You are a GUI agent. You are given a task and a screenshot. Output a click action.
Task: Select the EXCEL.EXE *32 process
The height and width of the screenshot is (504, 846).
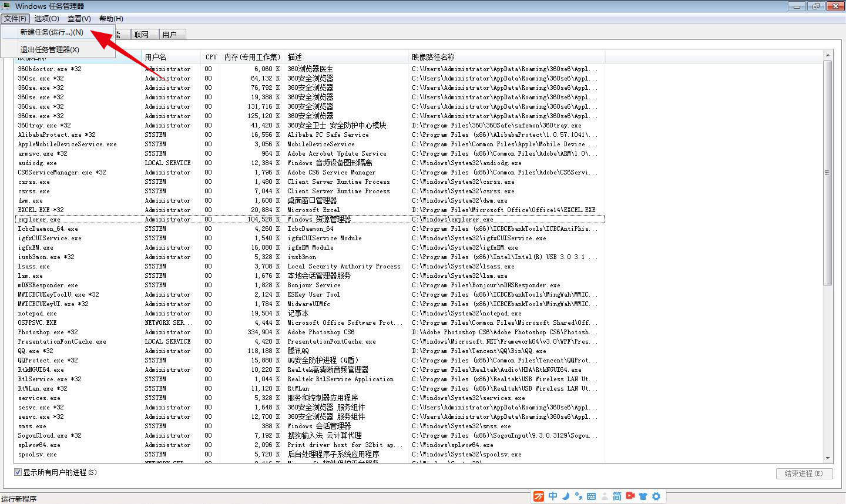[310, 210]
